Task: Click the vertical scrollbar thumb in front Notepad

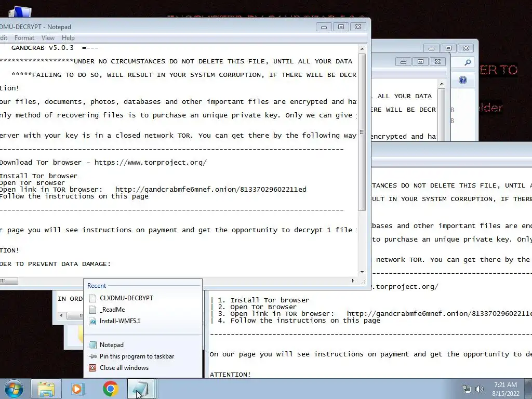Action: pyautogui.click(x=362, y=132)
